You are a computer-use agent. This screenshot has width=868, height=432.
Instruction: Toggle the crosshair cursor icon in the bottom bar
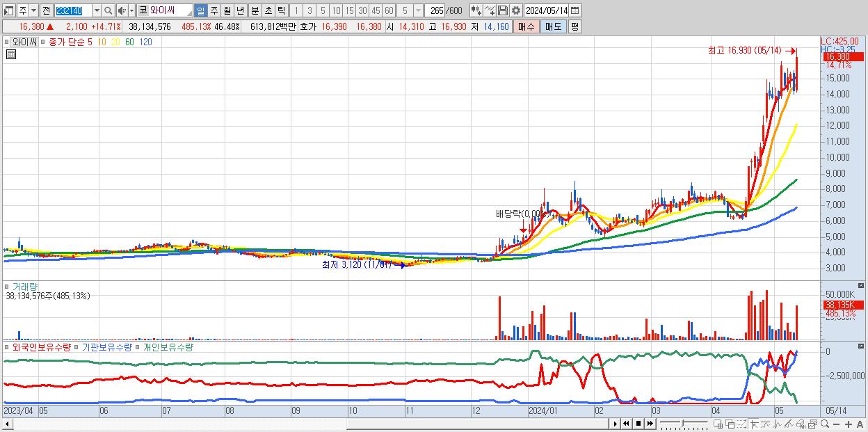click(x=755, y=424)
